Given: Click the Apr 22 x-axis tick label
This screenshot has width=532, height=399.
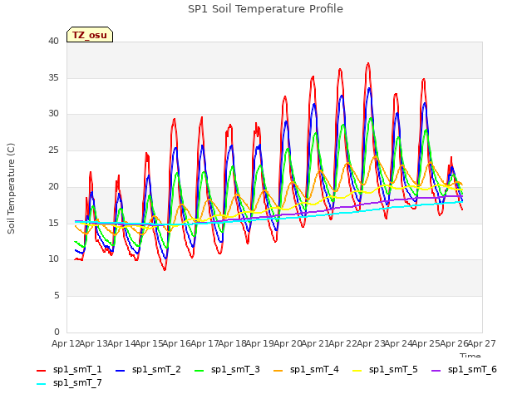Looking at the screenshot, I should pyautogui.click(x=343, y=343).
